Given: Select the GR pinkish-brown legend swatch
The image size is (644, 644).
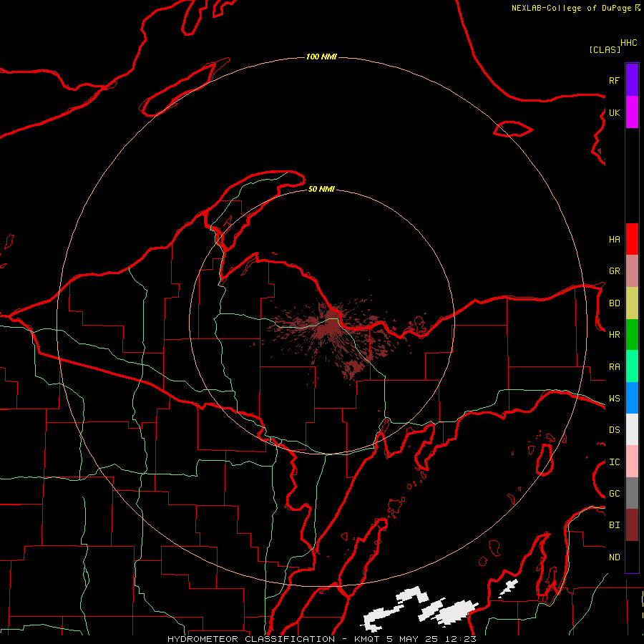Looking at the screenshot, I should pyautogui.click(x=632, y=271).
